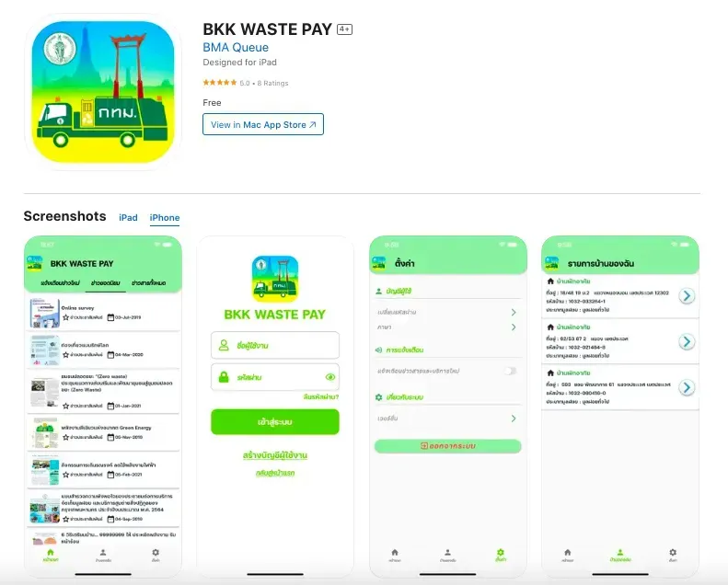Toggle the password visibility eye icon
Viewport: 728px width, 585px height.
pos(330,377)
